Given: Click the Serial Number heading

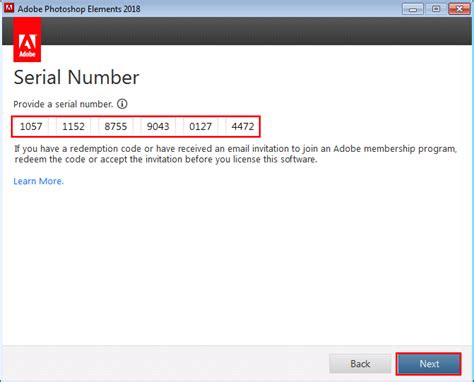Looking at the screenshot, I should click(76, 77).
